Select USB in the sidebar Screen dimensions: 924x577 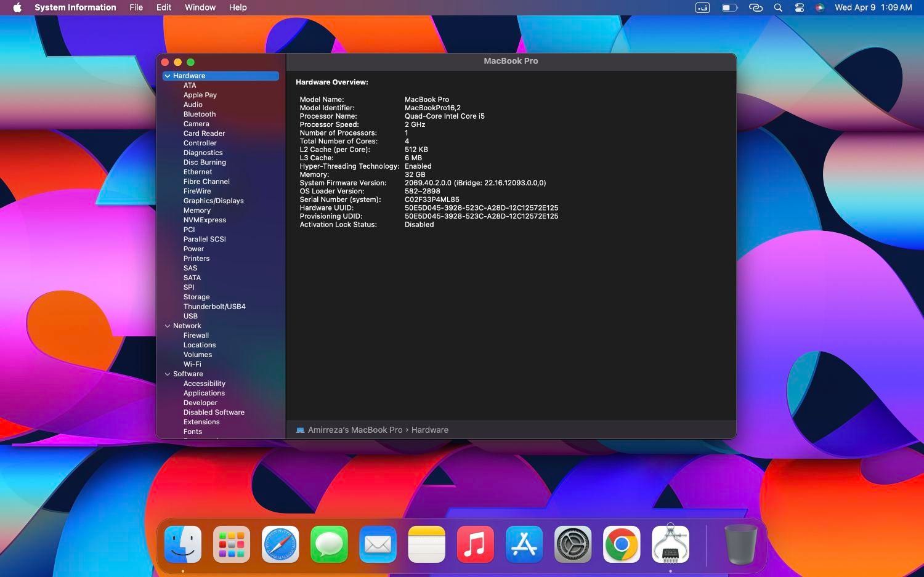click(190, 316)
